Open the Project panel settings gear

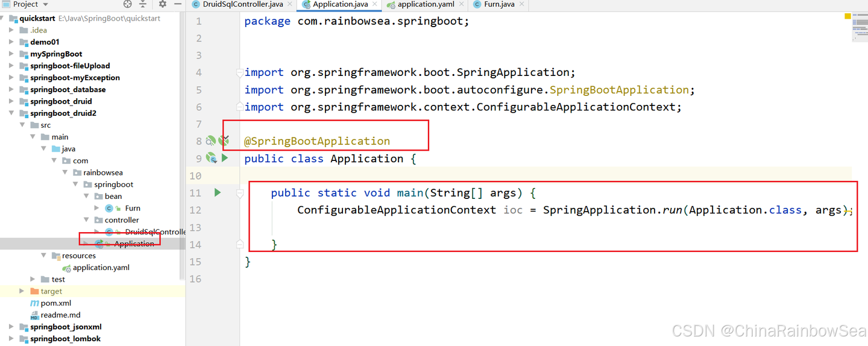click(x=162, y=4)
